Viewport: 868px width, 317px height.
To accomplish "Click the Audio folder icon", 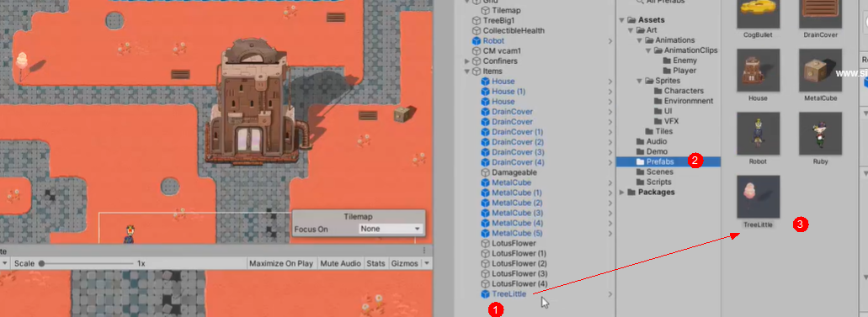I will (x=640, y=141).
